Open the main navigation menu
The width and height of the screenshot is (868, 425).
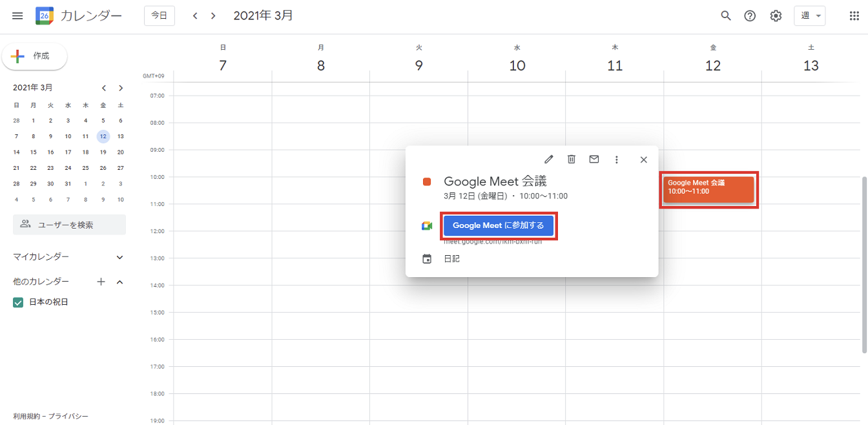click(17, 16)
